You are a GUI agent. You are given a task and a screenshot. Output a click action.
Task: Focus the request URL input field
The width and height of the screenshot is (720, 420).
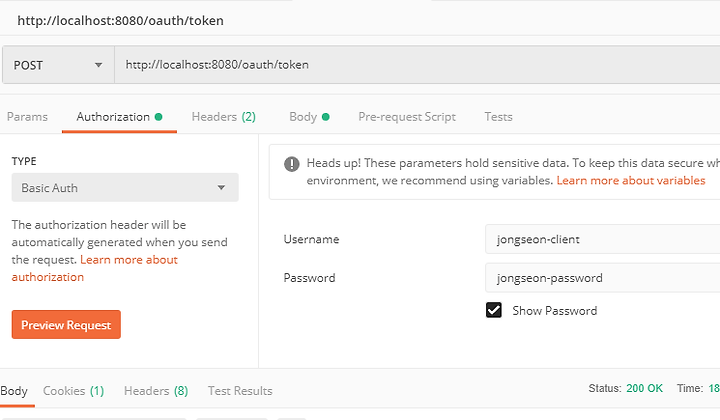[x=417, y=65]
